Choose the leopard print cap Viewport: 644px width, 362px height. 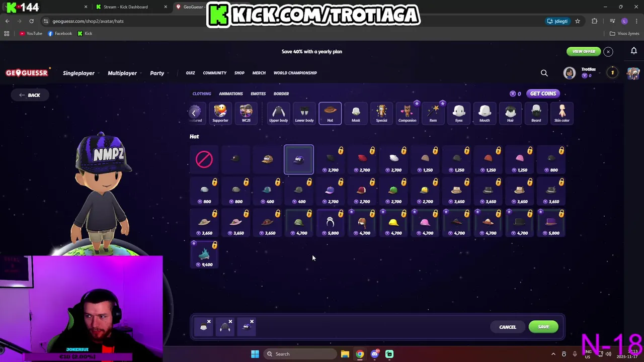pyautogui.click(x=267, y=159)
